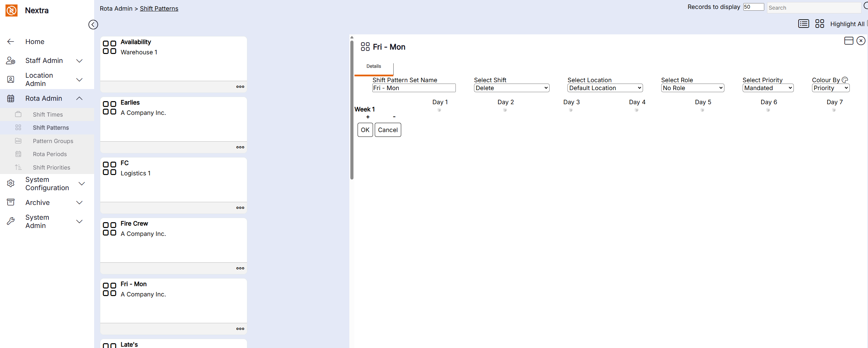Click the Shift Patterns grid icon in sidebar
The image size is (868, 348).
(18, 128)
